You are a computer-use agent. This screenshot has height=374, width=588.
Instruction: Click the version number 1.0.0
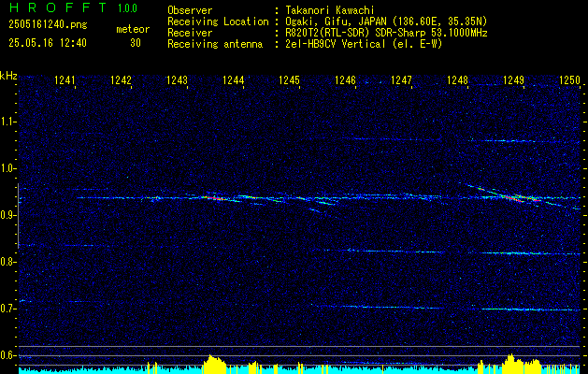click(x=127, y=8)
